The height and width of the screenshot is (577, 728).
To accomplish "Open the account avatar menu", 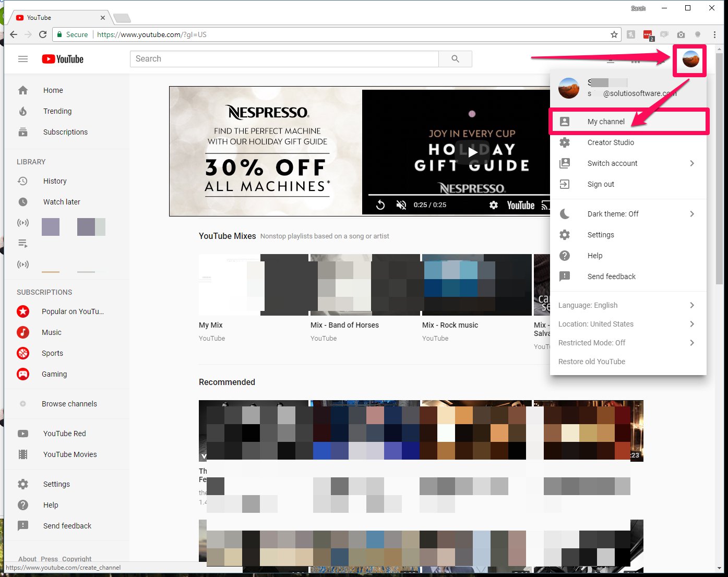I will pos(690,59).
